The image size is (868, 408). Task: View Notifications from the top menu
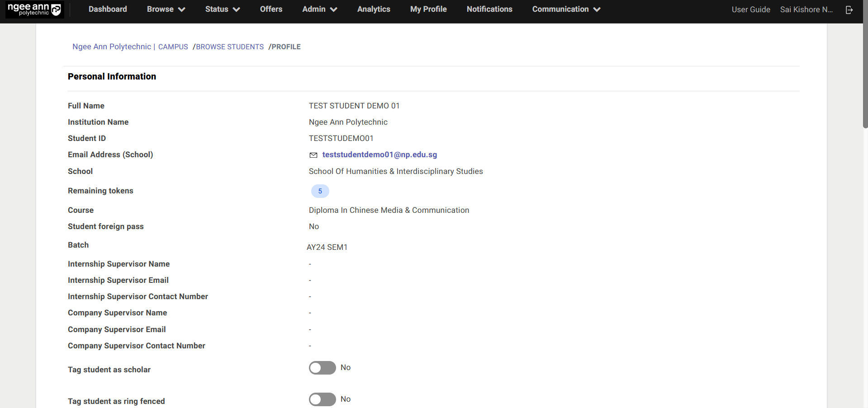pos(489,9)
